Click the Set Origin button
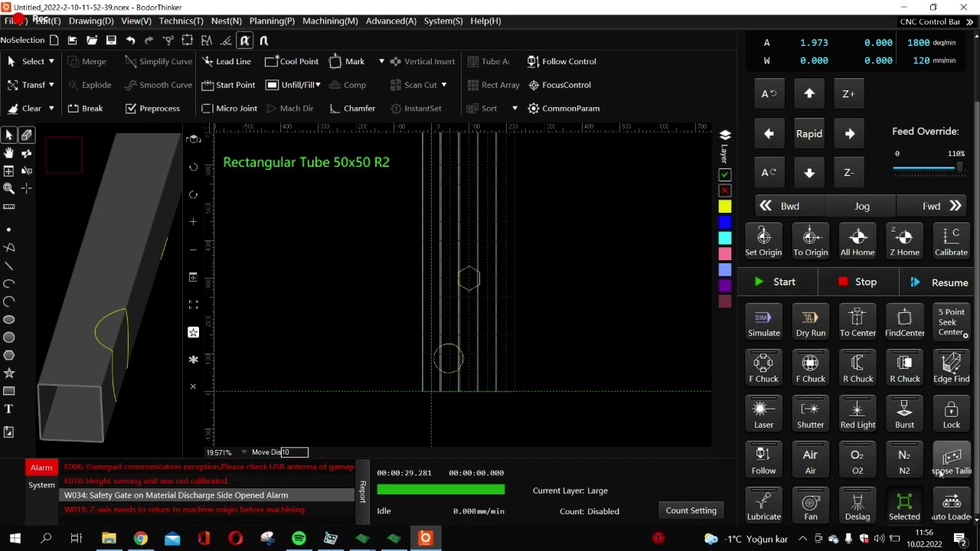Image resolution: width=980 pixels, height=551 pixels. [763, 241]
